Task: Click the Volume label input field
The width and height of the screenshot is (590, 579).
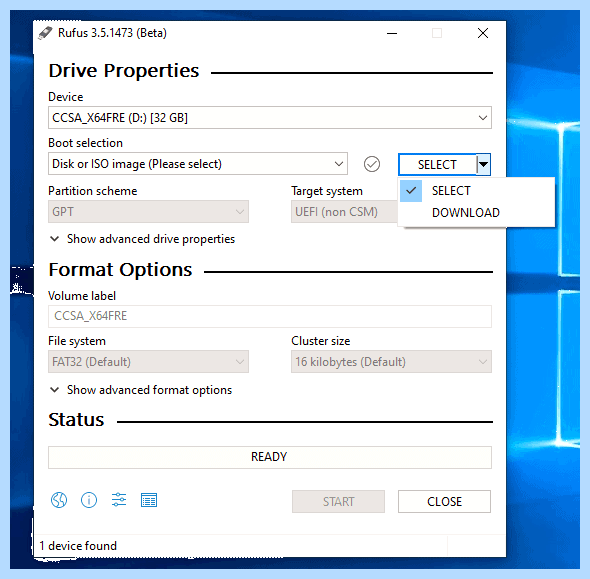Action: point(270,316)
